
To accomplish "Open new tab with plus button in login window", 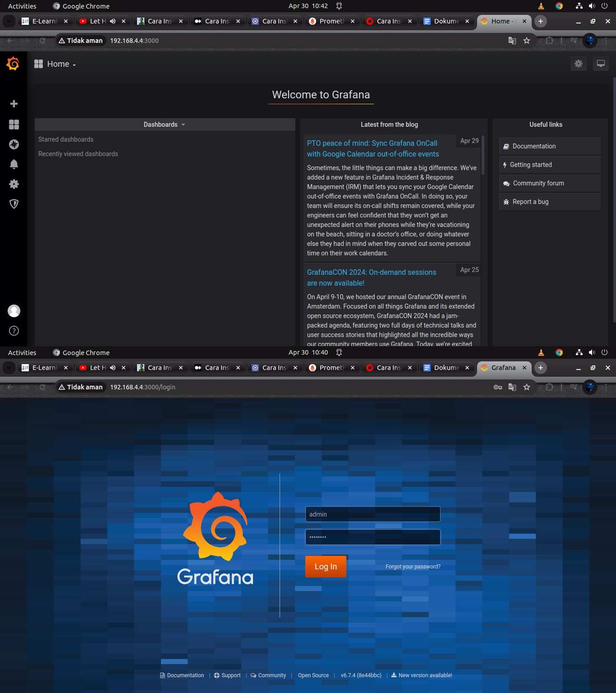I will click(540, 368).
